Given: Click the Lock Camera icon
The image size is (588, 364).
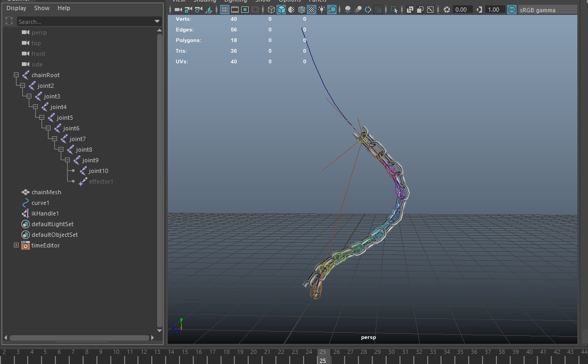Looking at the screenshot, I should 188,10.
